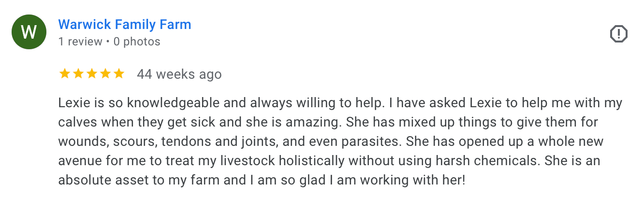Click the "1 review" count text
The width and height of the screenshot is (644, 198).
(x=80, y=42)
